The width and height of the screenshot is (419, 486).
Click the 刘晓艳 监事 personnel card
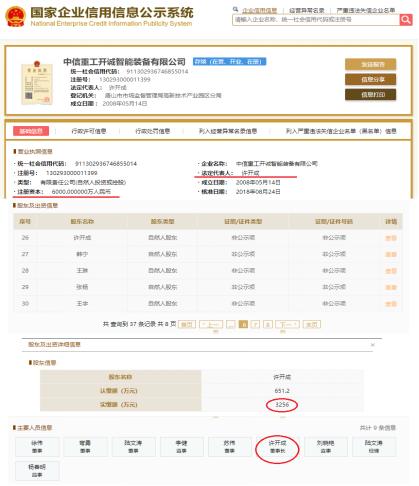[x=325, y=447]
